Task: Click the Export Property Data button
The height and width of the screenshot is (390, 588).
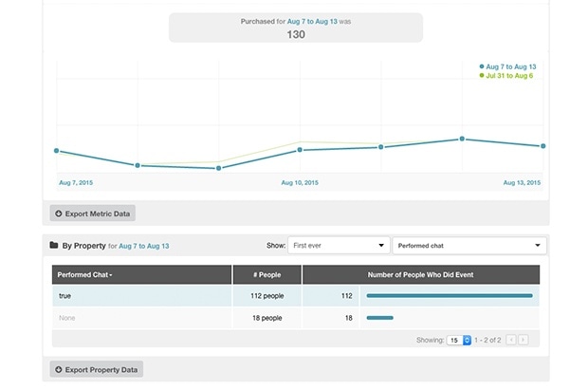Action: click(97, 369)
